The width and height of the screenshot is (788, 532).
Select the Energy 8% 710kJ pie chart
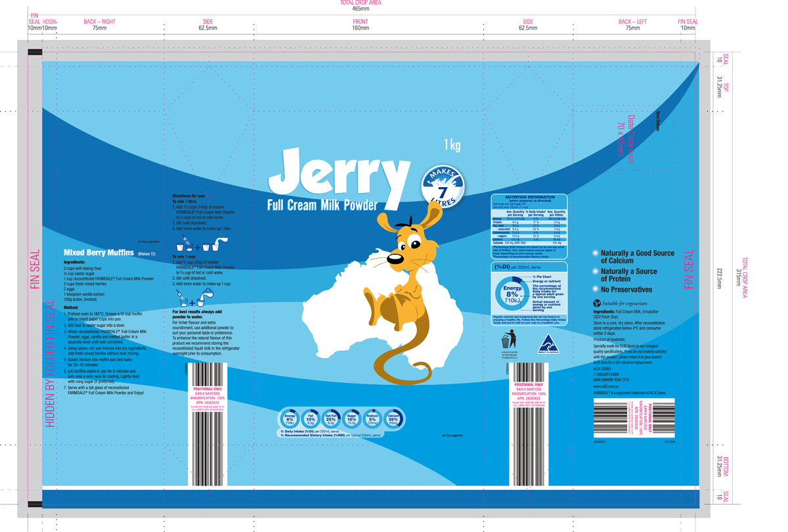pyautogui.click(x=512, y=292)
